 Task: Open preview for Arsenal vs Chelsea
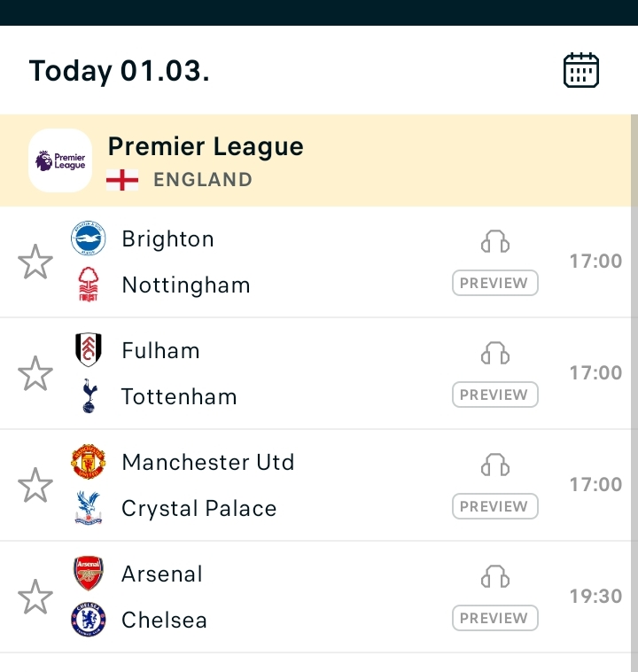coord(494,619)
